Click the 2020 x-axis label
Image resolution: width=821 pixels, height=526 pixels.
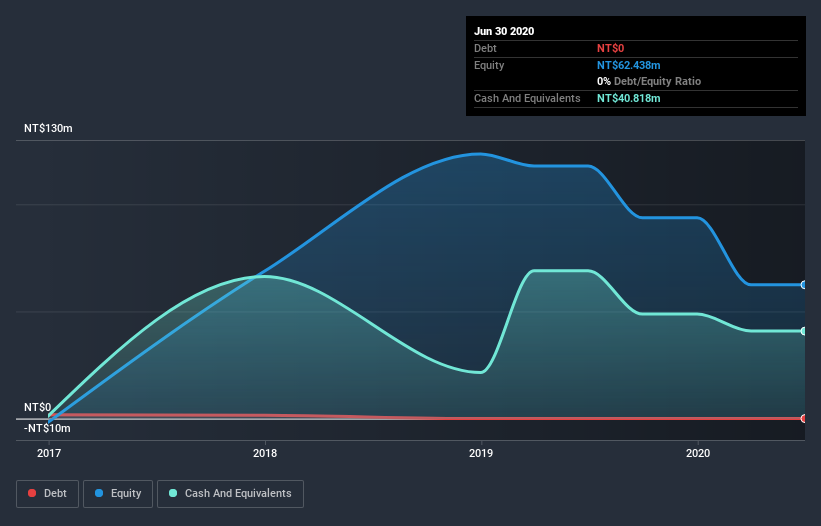pos(698,453)
